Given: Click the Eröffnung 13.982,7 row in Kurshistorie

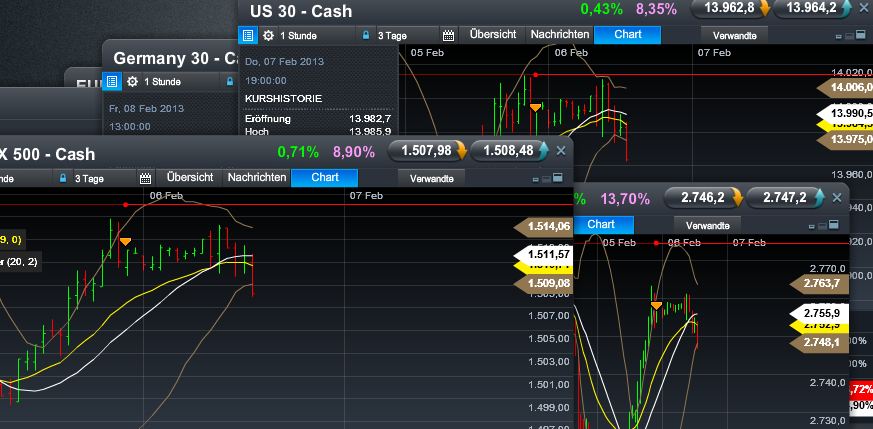Looking at the screenshot, I should (318, 119).
